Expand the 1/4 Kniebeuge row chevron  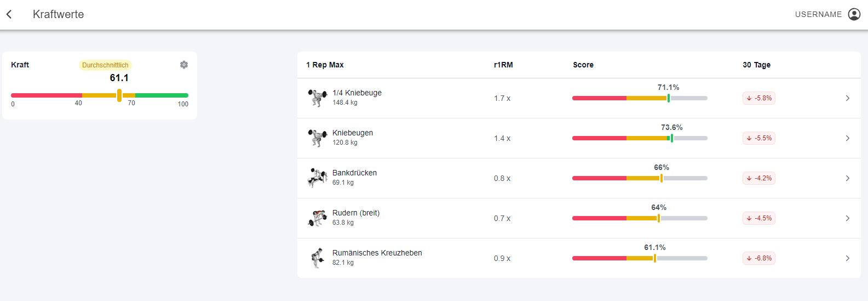[847, 98]
